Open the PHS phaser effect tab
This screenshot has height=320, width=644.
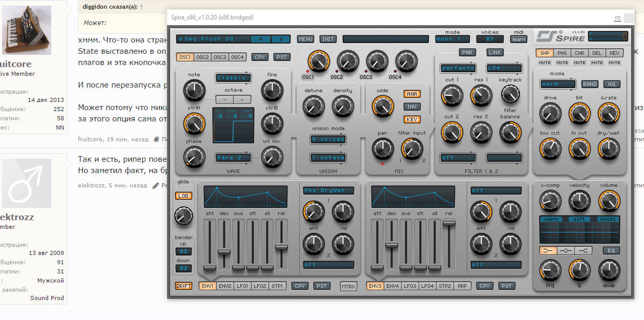pyautogui.click(x=562, y=53)
